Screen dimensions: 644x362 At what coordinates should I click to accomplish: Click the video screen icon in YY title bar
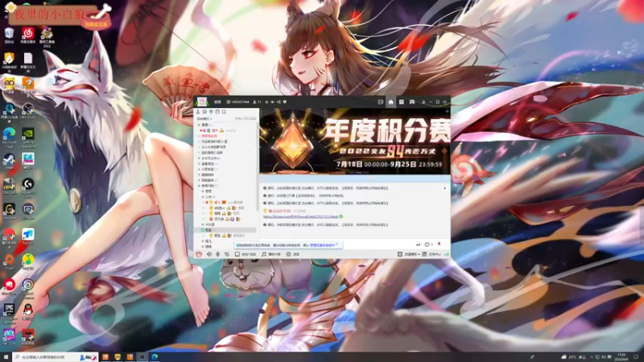[380, 102]
